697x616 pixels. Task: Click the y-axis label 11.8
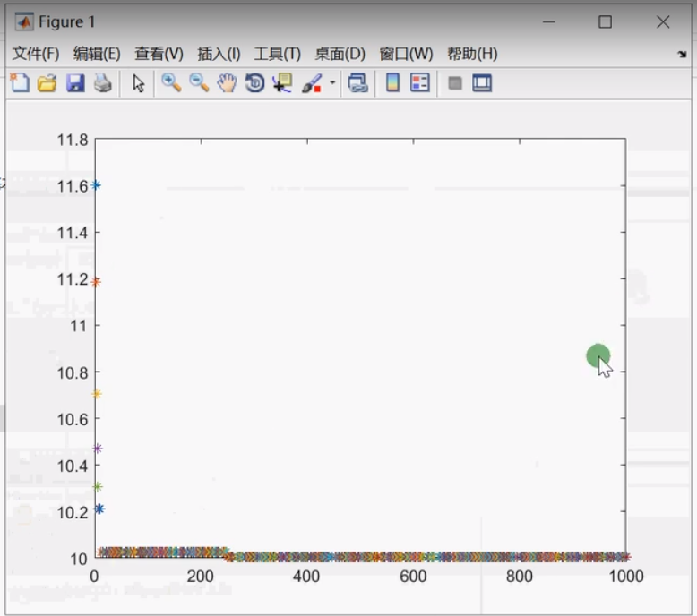pos(73,141)
